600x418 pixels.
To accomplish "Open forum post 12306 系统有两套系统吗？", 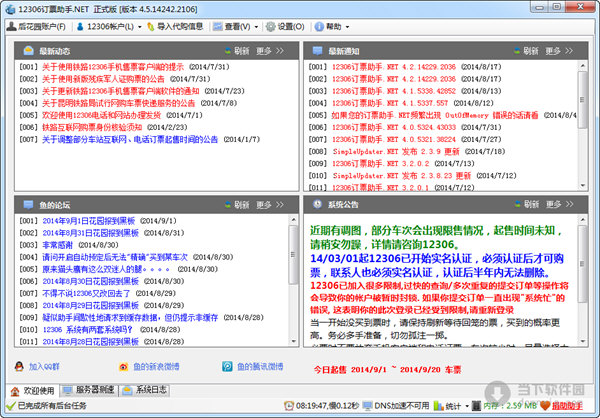I will pos(88,330).
